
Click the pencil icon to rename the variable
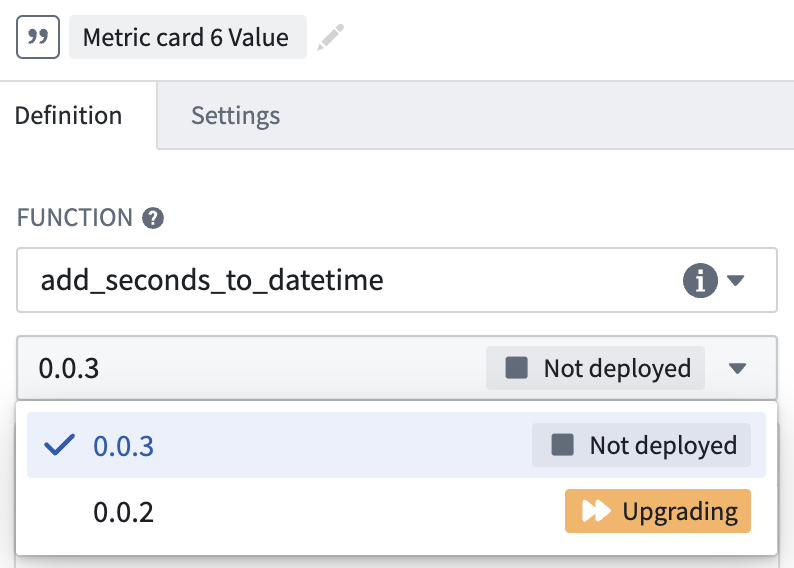point(330,37)
